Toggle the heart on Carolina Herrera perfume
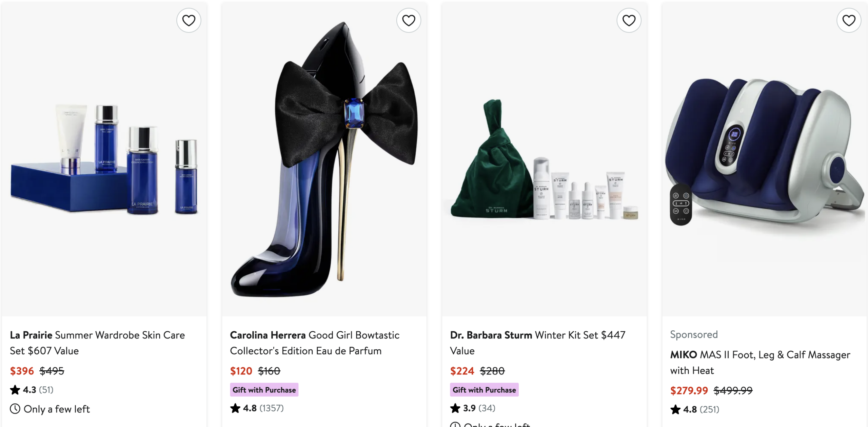 [x=409, y=20]
